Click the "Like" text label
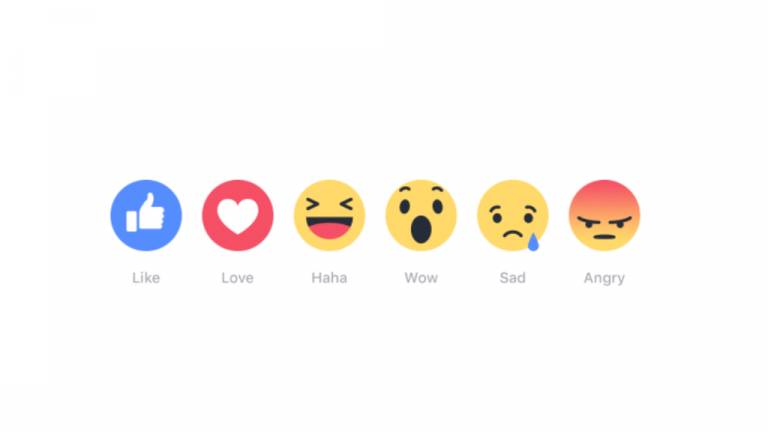This screenshot has height=432, width=768. [x=146, y=278]
